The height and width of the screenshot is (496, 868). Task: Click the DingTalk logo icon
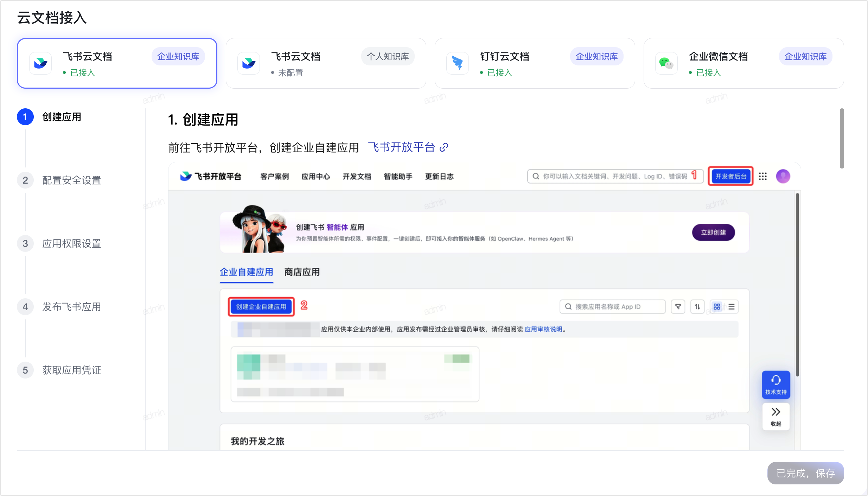click(458, 63)
